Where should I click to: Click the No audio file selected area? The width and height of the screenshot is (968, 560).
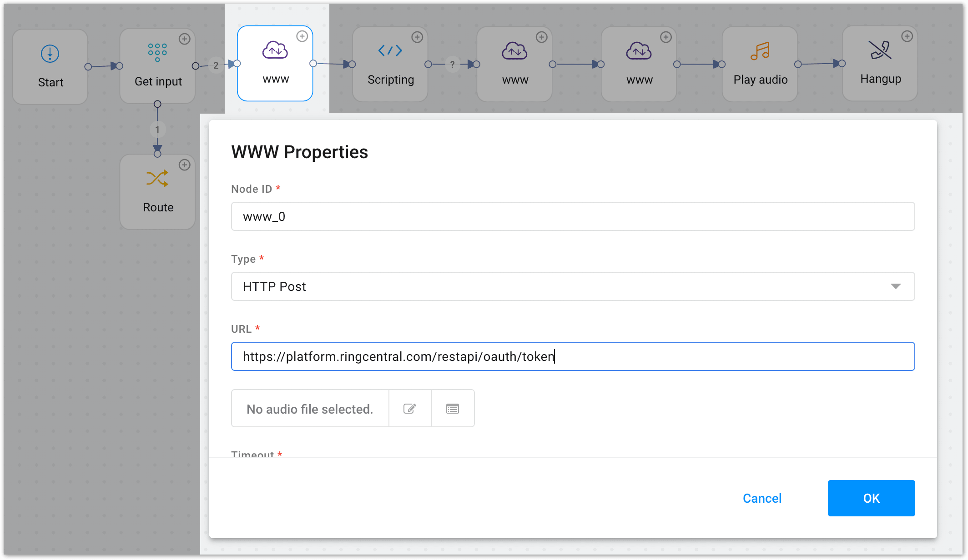pyautogui.click(x=309, y=408)
